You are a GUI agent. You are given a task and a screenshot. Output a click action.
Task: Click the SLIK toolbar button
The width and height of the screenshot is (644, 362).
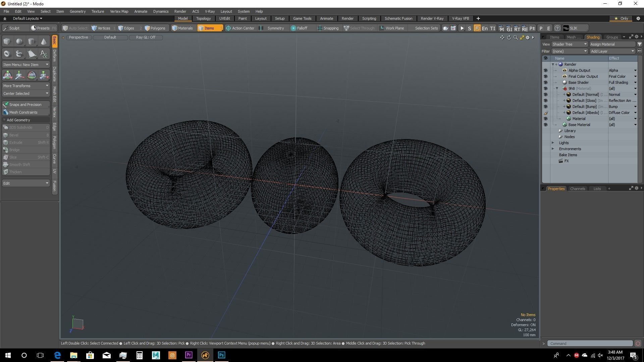pos(573,28)
